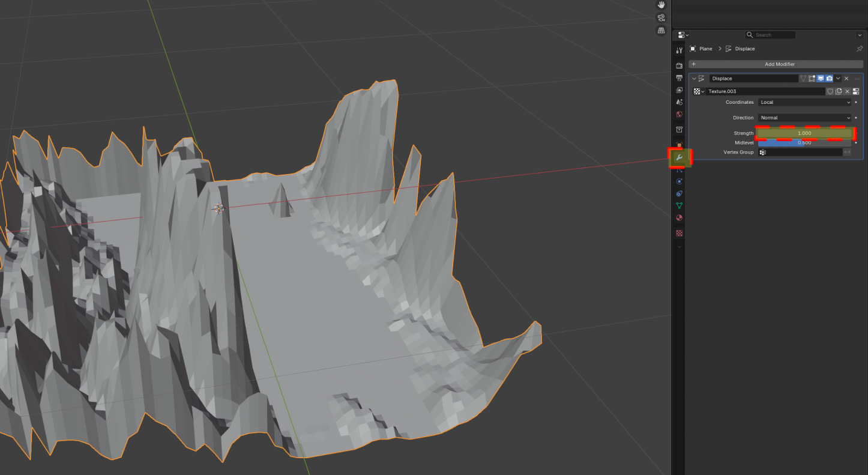Open the Material properties tab
The width and height of the screenshot is (868, 475).
(679, 217)
